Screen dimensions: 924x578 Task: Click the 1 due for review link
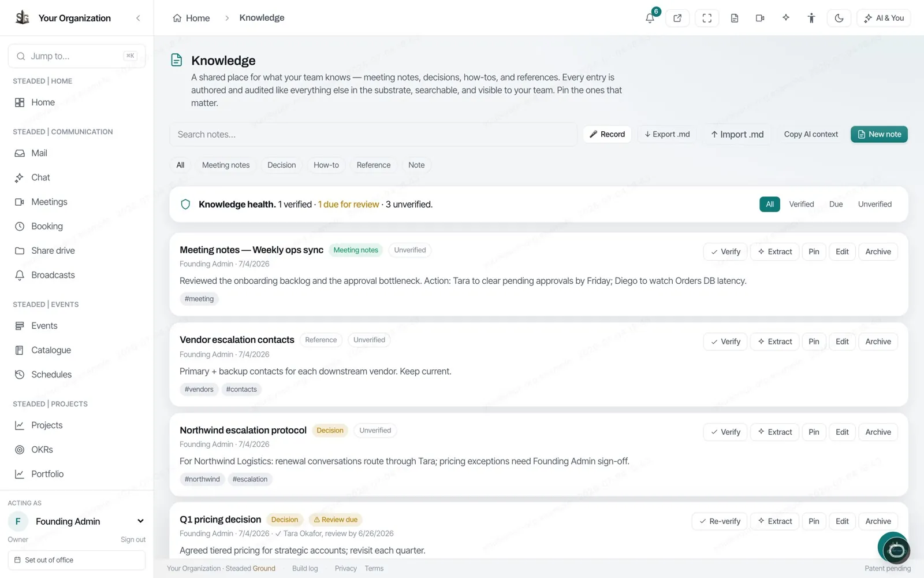tap(348, 205)
